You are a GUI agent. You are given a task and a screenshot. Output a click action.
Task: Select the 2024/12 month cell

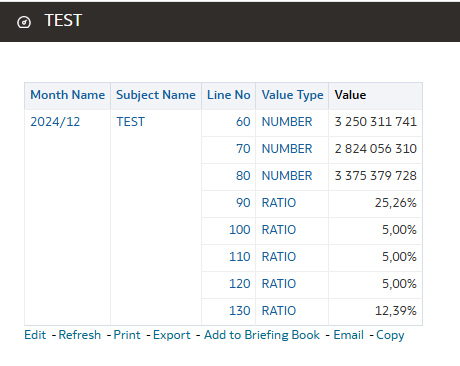tap(55, 122)
